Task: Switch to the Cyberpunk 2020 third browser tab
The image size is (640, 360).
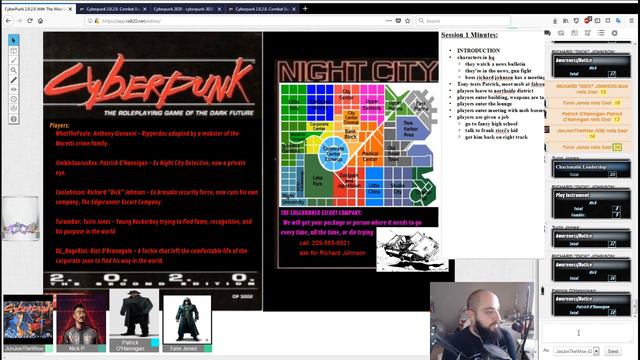Action: [x=187, y=9]
